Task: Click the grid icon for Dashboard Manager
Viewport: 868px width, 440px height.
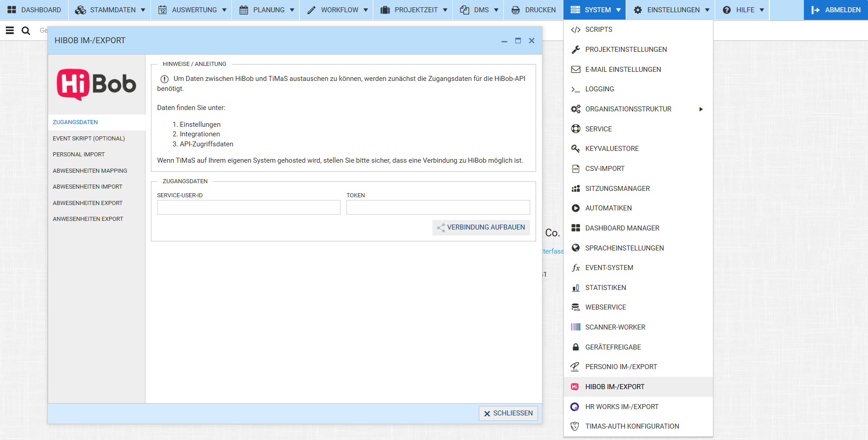Action: tap(576, 228)
